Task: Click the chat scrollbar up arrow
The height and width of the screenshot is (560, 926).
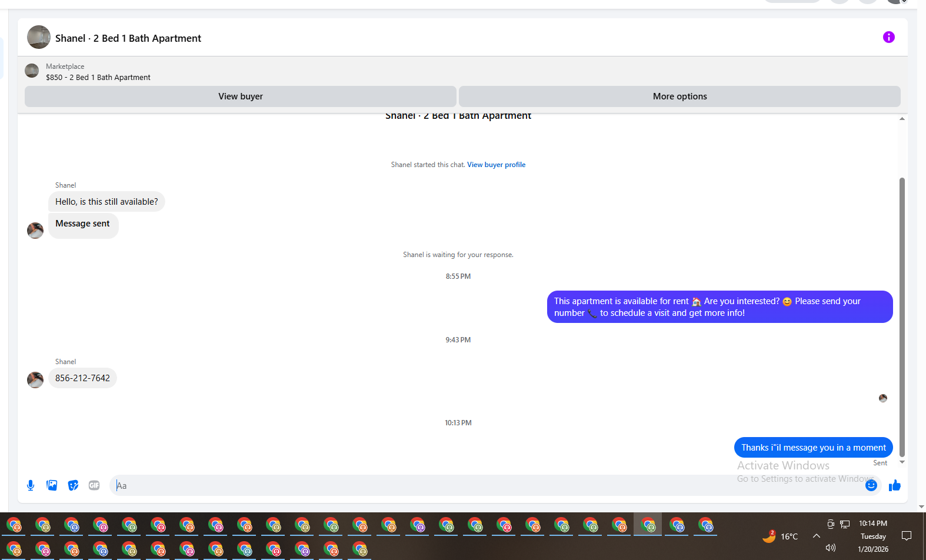Action: [902, 119]
